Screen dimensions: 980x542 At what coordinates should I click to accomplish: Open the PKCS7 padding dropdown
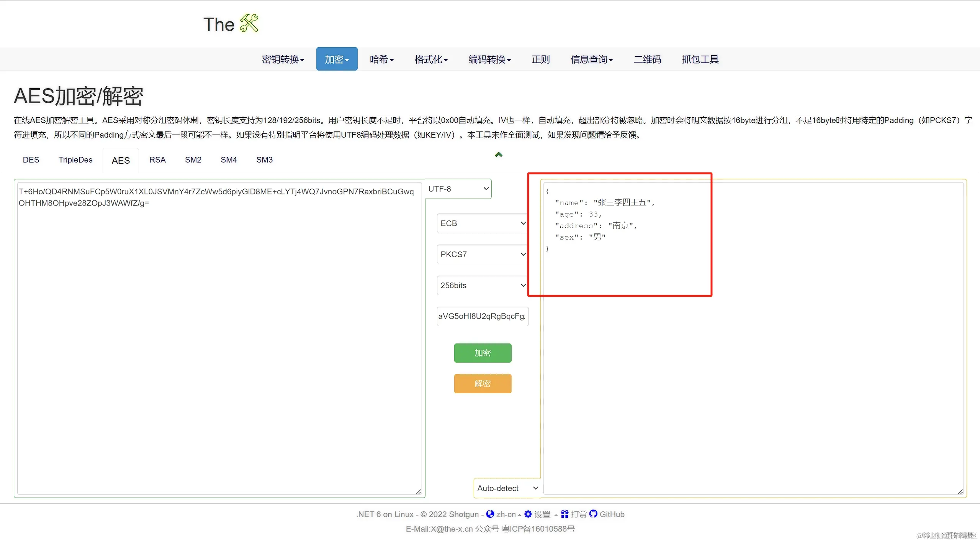(x=483, y=255)
